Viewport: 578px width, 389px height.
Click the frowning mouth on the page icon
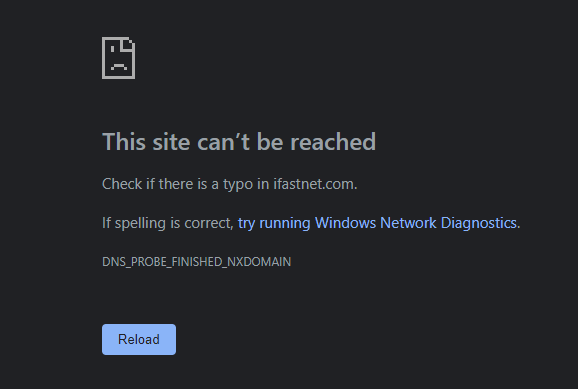tap(119, 67)
